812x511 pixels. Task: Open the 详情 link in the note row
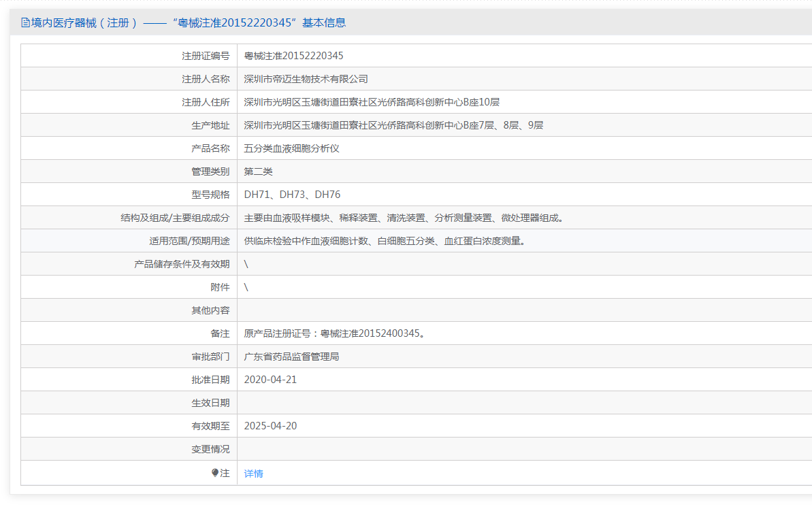(254, 474)
